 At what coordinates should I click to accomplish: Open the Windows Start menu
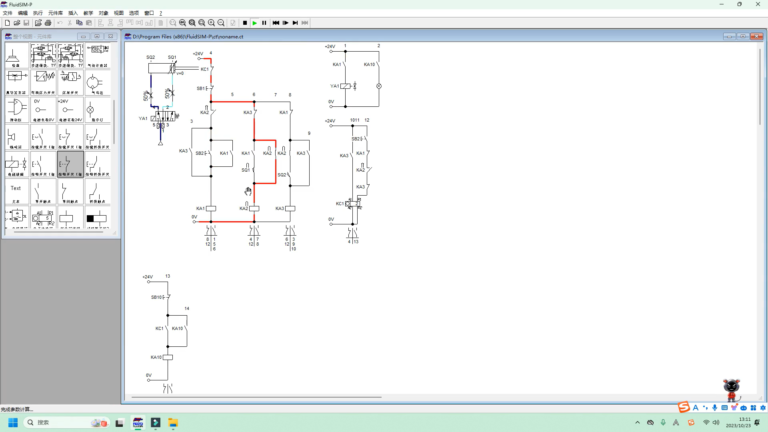tap(13, 422)
